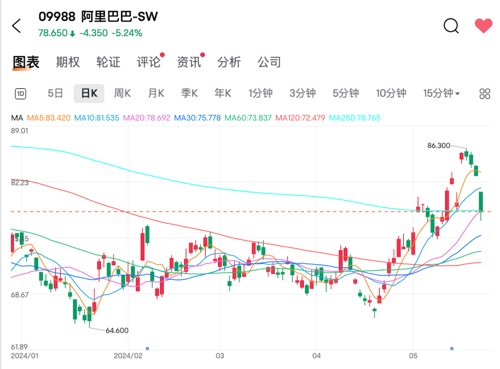Open the 1D chart period icon

point(20,94)
